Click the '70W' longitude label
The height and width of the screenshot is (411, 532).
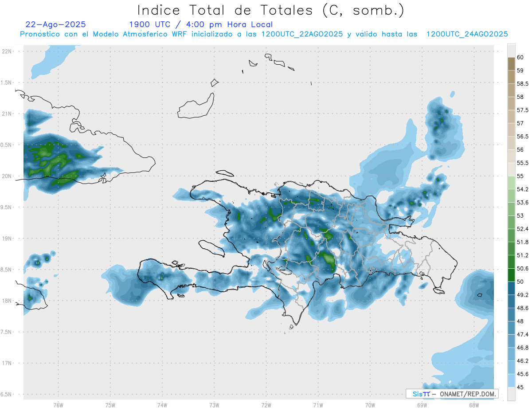pyautogui.click(x=371, y=405)
